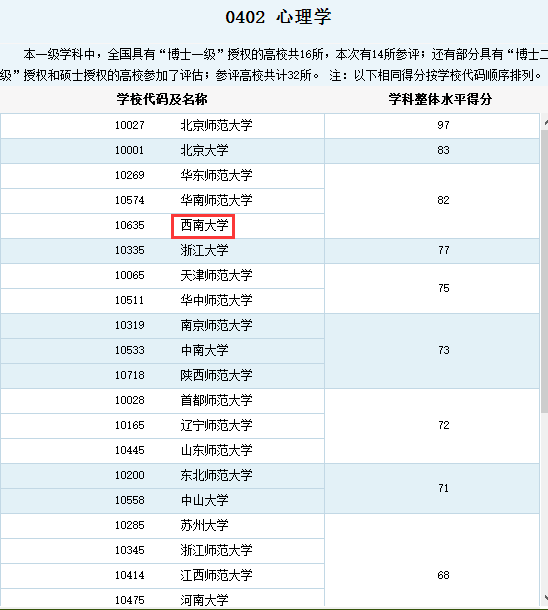Click on 河南大学 at the bottom
The width and height of the screenshot is (548, 610).
[x=204, y=600]
